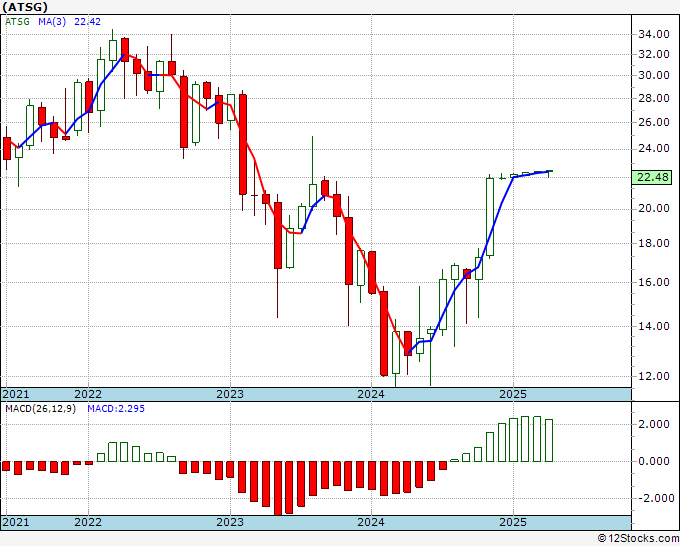Select the green ATSG legend label

[x=17, y=21]
